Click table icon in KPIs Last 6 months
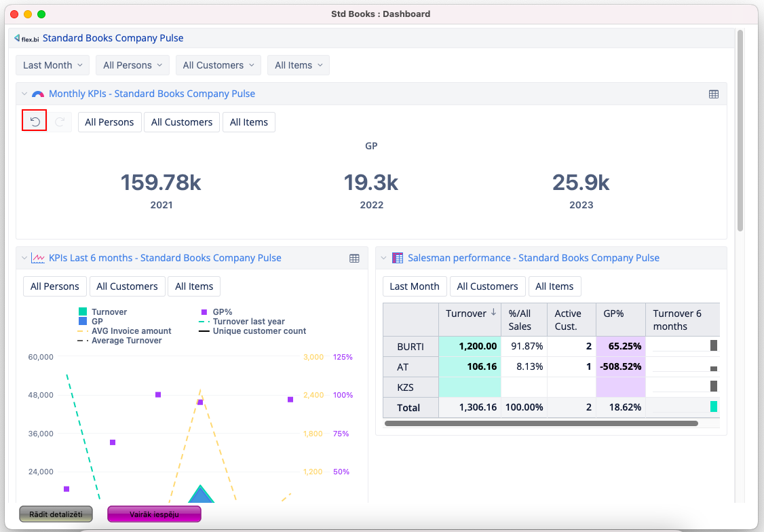Screen dimensions: 764x532 [354, 259]
